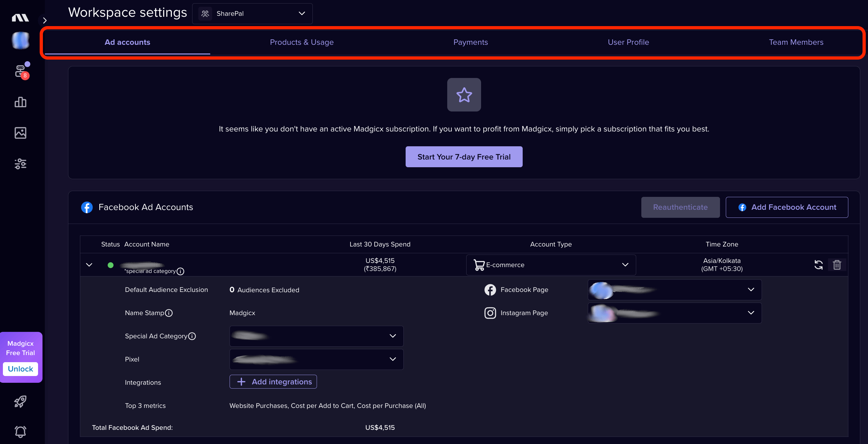Click Facebook logo beside Facebook Ad Accounts

pos(87,208)
